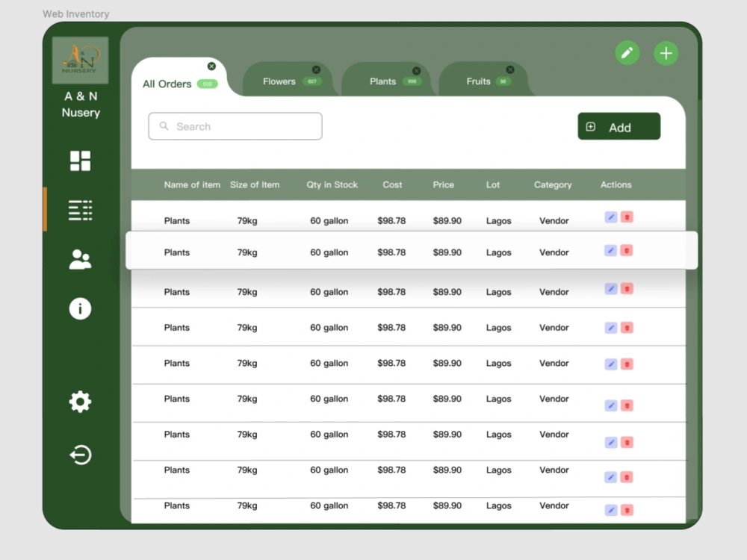Screen dimensions: 747x560
Task: Open the users icon in sidebar
Action: pyautogui.click(x=80, y=260)
